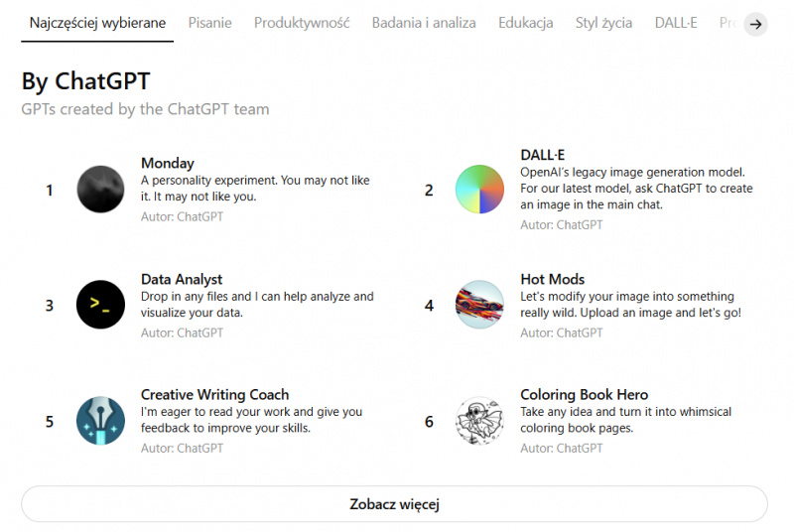
Task: Click the Creative Writing Coach pen icon
Action: [x=100, y=421]
